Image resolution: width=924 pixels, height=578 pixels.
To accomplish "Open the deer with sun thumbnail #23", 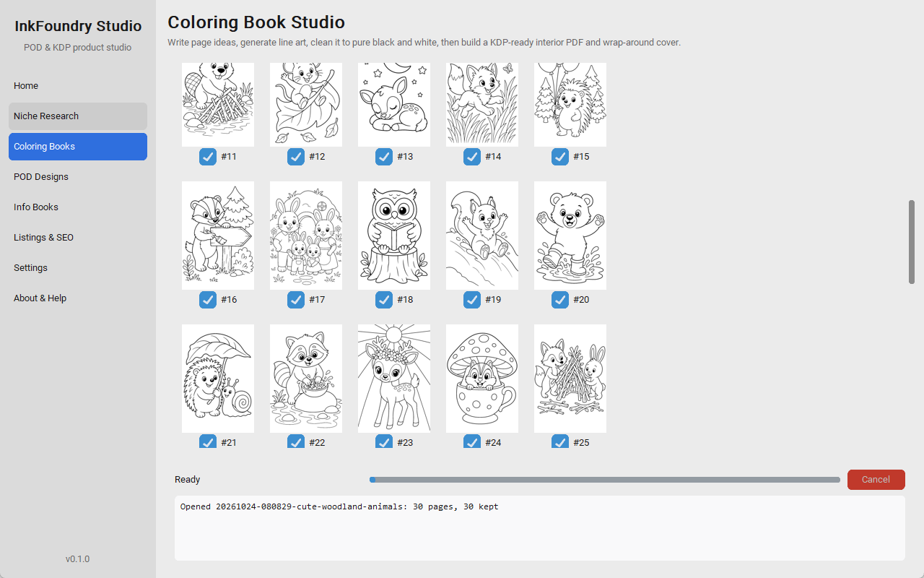I will tap(394, 379).
